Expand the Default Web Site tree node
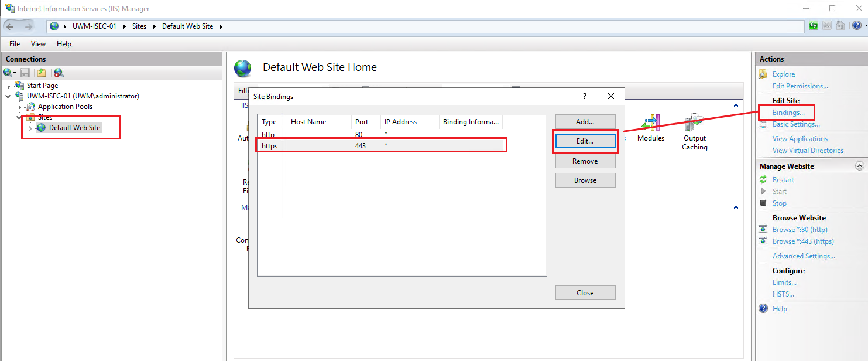Screen dimensions: 868x361 point(29,127)
